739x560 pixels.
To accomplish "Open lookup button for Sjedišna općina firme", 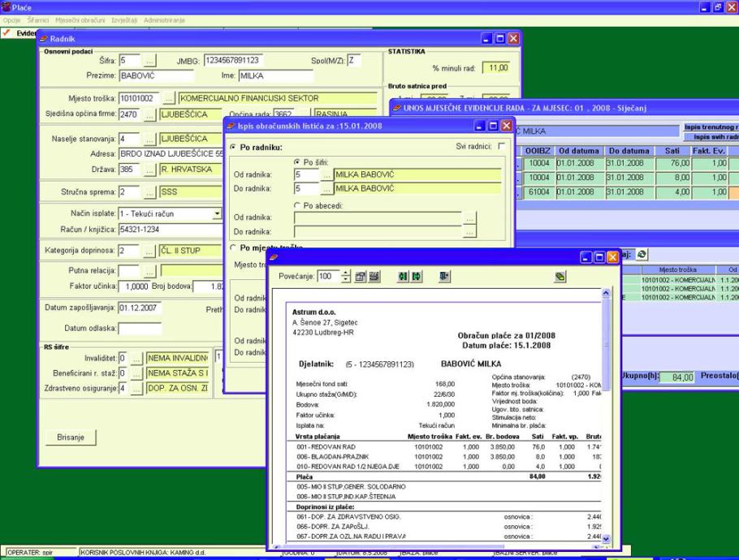I will (x=149, y=114).
